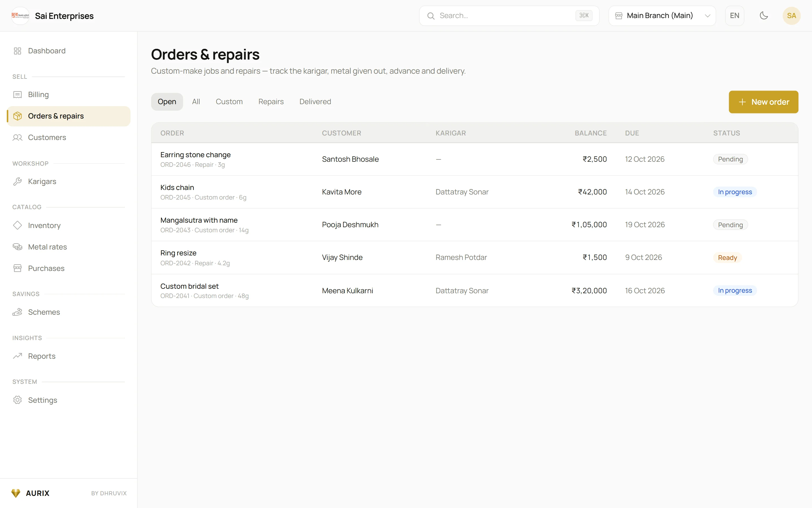This screenshot has height=508, width=812.
Task: Open the Custom bridal set order
Action: coord(475,291)
